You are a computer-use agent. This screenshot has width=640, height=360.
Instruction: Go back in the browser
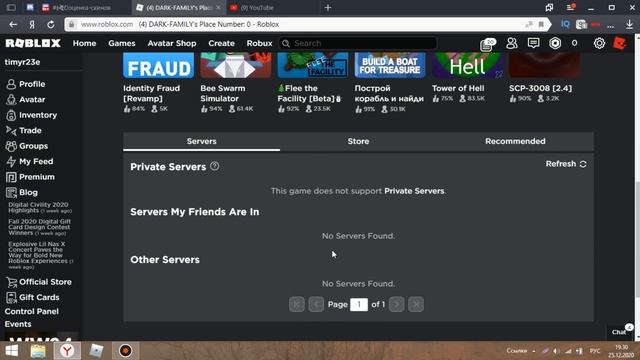pyautogui.click(x=13, y=24)
